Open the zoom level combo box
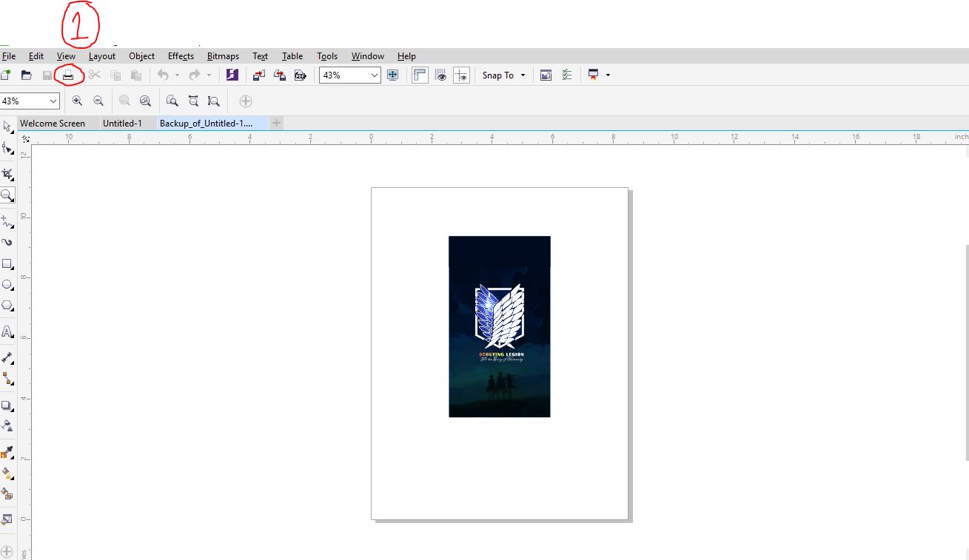This screenshot has height=560, width=969. tap(349, 75)
